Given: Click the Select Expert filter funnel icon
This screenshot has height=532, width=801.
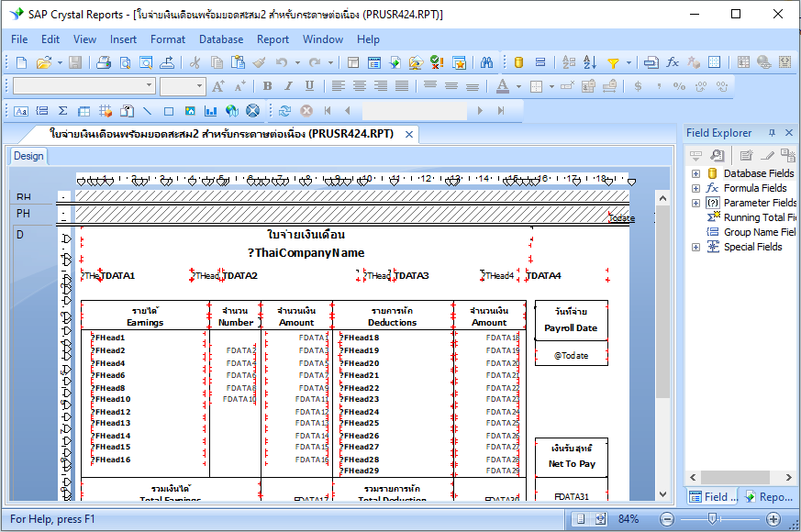Looking at the screenshot, I should (x=613, y=62).
